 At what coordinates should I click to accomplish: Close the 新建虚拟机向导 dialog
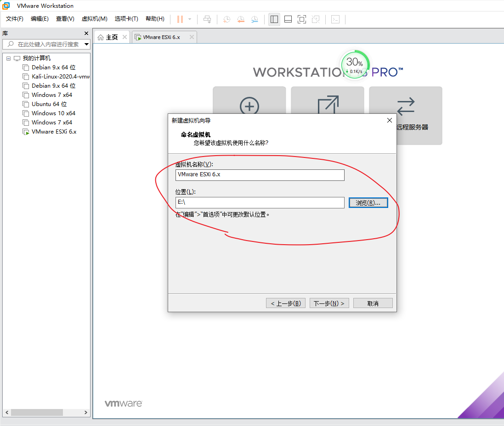point(390,120)
